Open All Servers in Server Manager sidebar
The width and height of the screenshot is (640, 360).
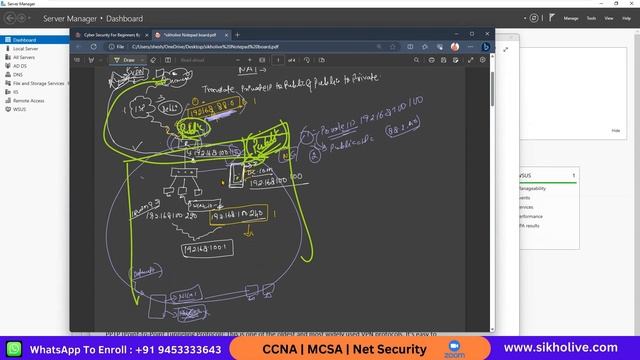[24, 58]
